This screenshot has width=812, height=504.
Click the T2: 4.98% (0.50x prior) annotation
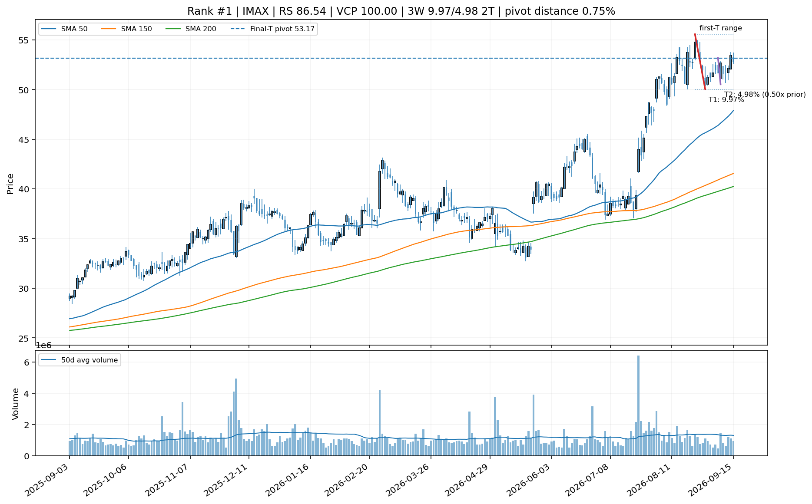click(x=765, y=94)
